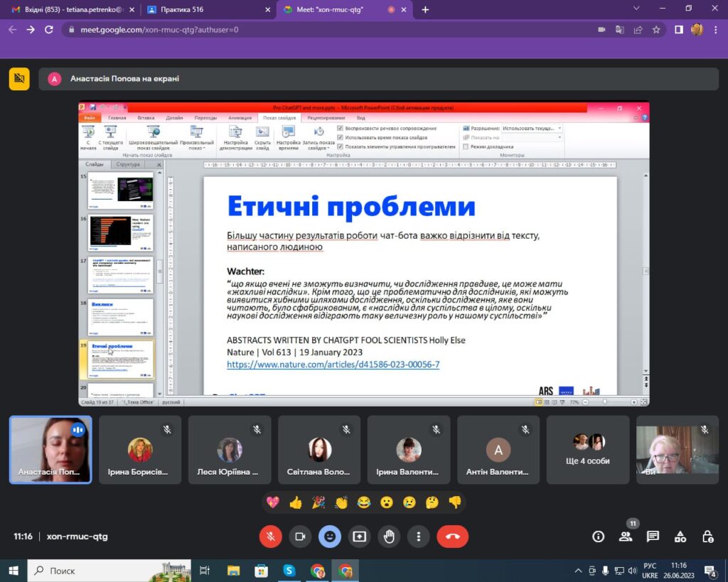This screenshot has height=582, width=728.
Task: Bookmark this page with the star icon
Action: pos(656,30)
